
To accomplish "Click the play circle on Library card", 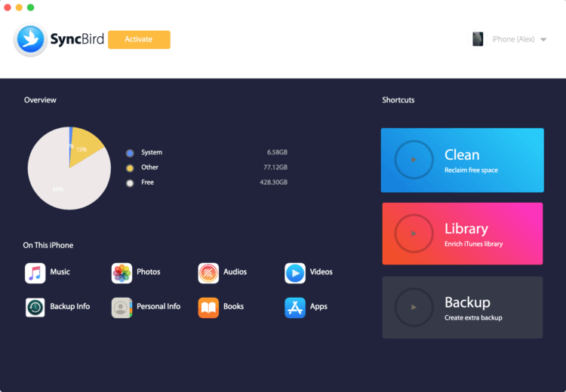I will click(x=414, y=234).
